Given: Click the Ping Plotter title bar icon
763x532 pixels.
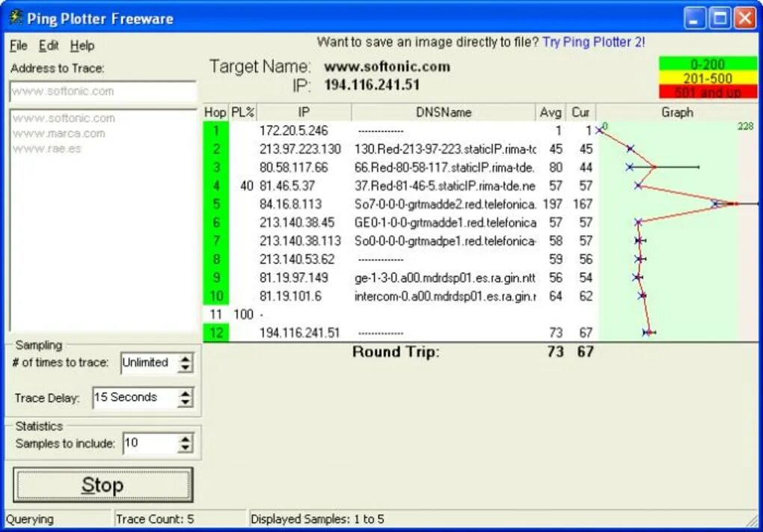Looking at the screenshot, I should (16, 17).
